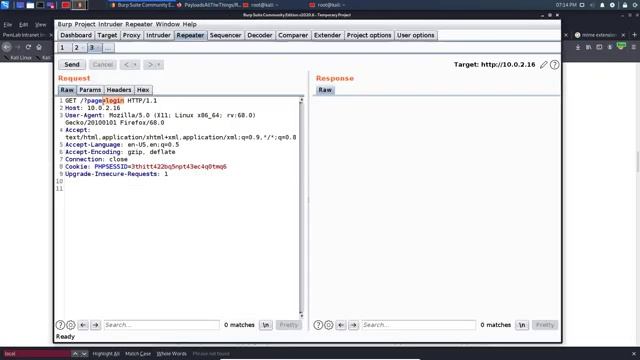Toggle \n display in Request pane
This screenshot has height=360, width=640.
(266, 325)
